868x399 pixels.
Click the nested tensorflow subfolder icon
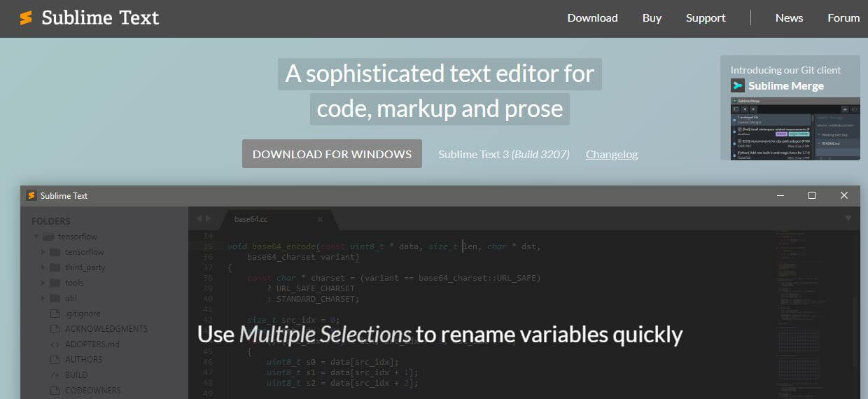pyautogui.click(x=55, y=252)
